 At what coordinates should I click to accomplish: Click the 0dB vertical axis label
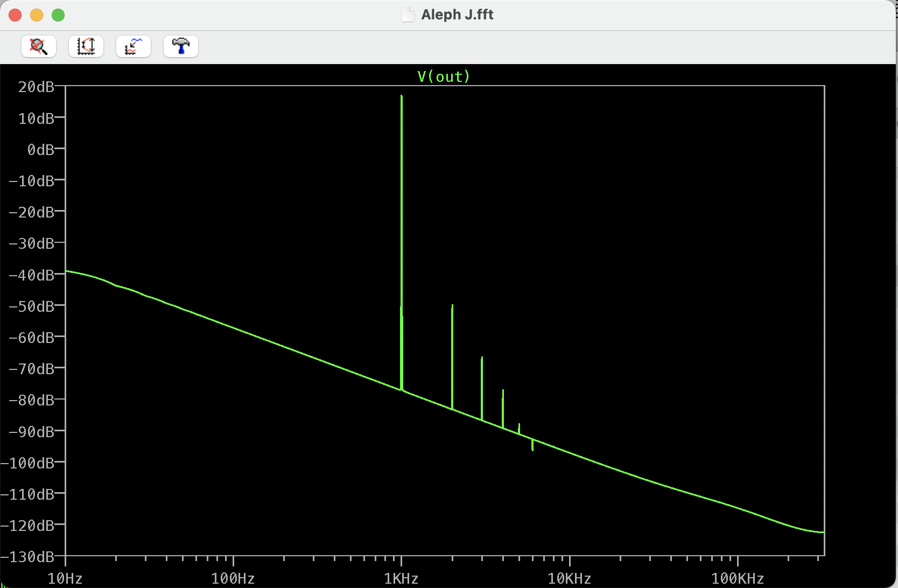click(41, 149)
